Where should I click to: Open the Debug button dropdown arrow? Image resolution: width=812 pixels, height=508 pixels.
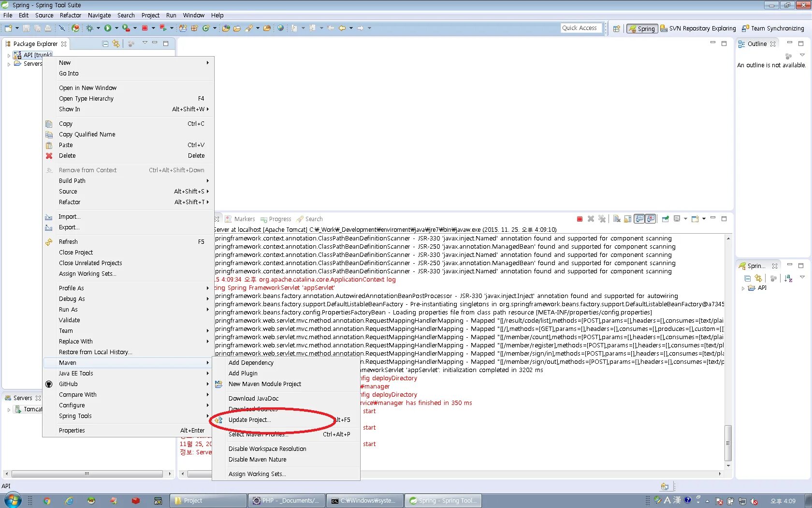[x=98, y=28]
